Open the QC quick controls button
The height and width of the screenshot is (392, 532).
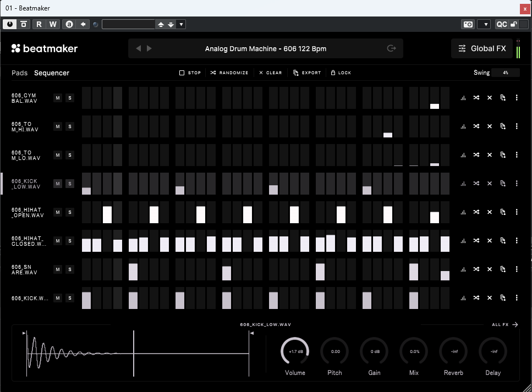502,24
